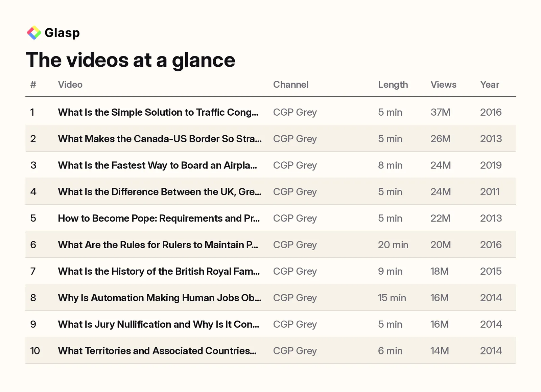Image resolution: width=541 pixels, height=392 pixels.
Task: Select the 22M views value
Action: pyautogui.click(x=440, y=218)
